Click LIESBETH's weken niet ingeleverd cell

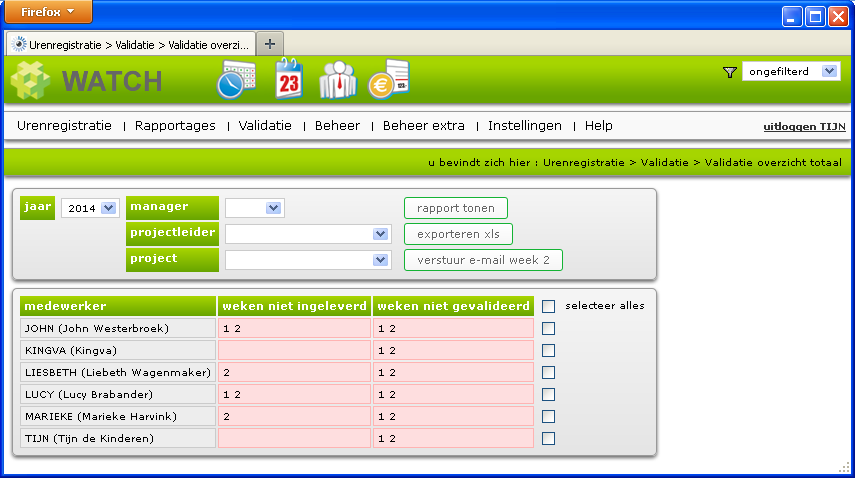[x=294, y=373]
